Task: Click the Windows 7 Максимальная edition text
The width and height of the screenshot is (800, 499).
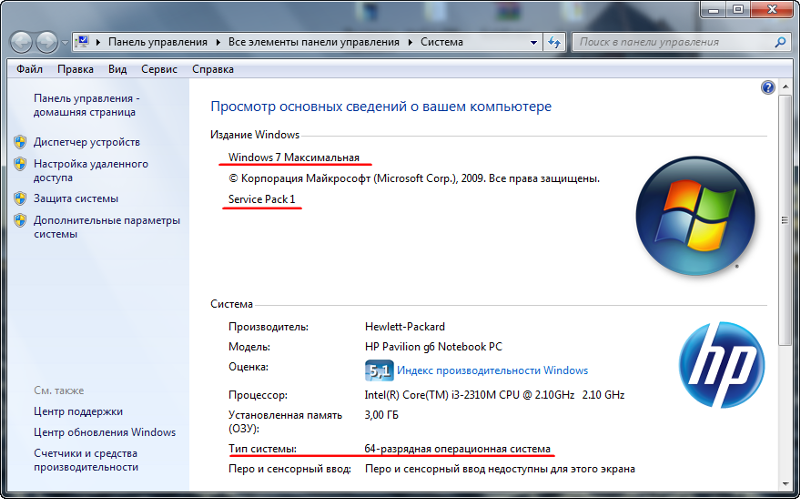Action: [294, 157]
